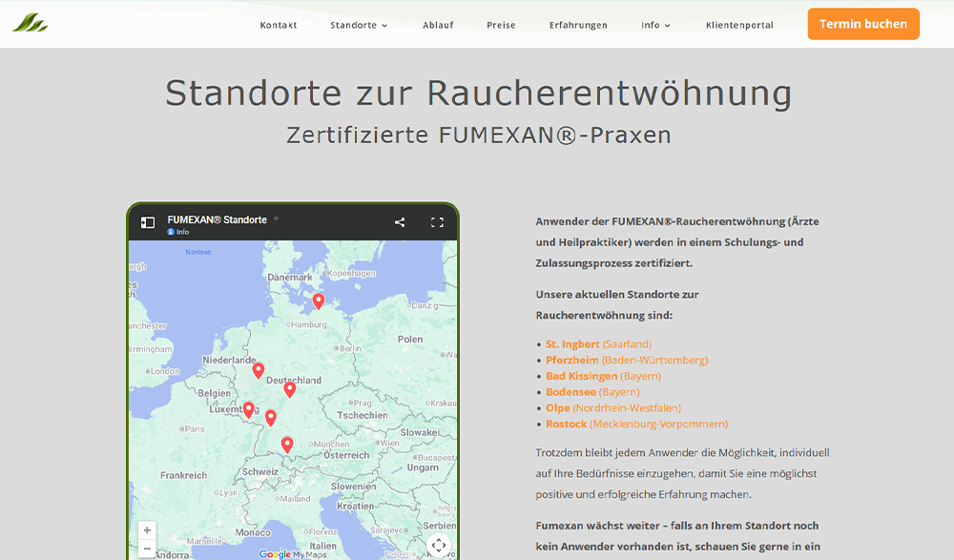Star the FUMEXAN Standorte map
The width and height of the screenshot is (954, 560).
click(277, 218)
